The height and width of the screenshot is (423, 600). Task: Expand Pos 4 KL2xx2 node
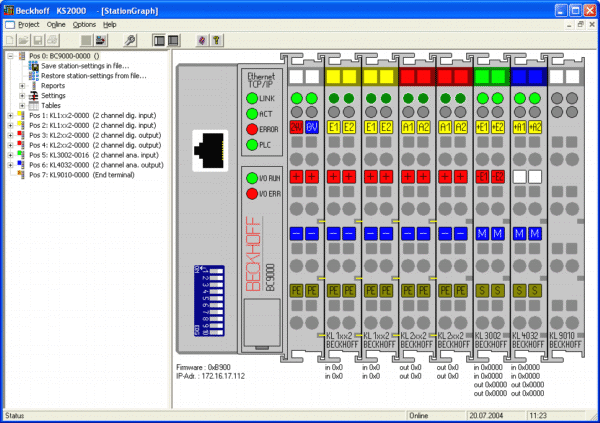coord(10,145)
